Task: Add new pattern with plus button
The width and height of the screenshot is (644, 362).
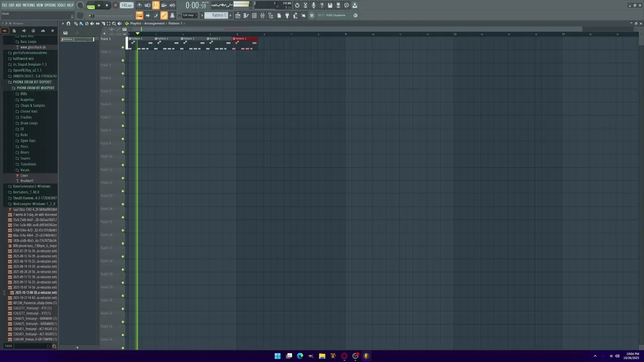Action: 230,15
